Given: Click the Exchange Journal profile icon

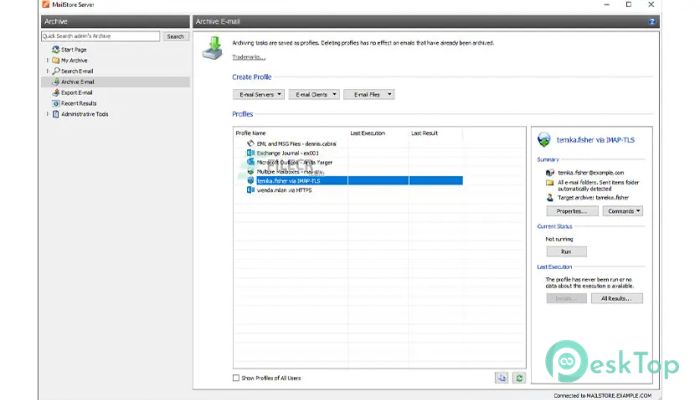Looking at the screenshot, I should click(250, 153).
